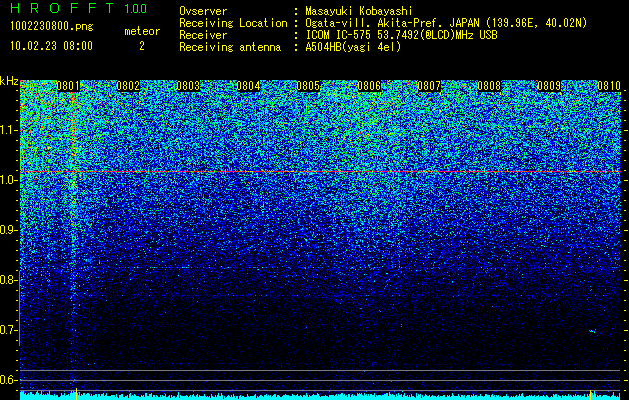Screen dimensions: 629x400
Task: Click the 0.7 frequency axis label
Action: 9,330
